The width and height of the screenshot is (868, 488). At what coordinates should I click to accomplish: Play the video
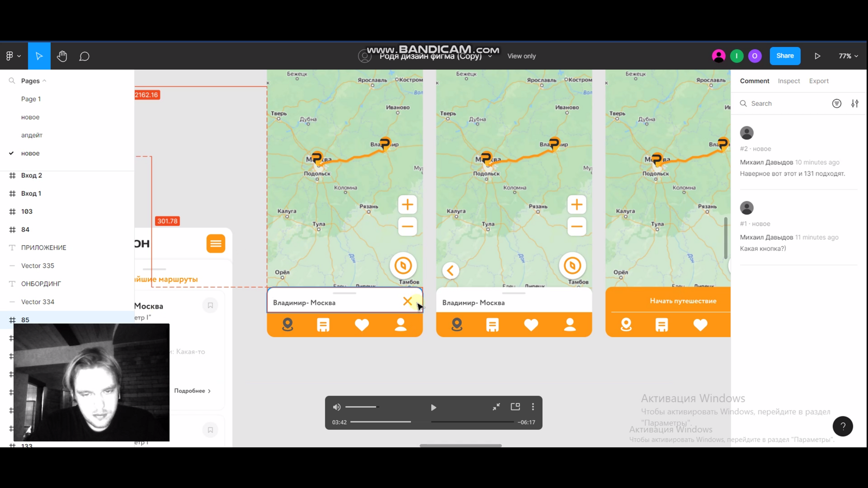point(433,407)
